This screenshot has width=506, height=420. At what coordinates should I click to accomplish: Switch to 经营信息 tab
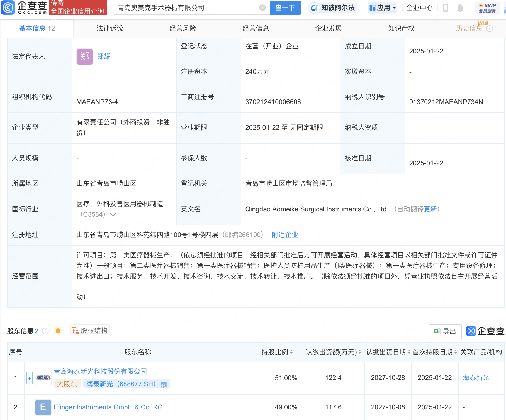pos(256,28)
